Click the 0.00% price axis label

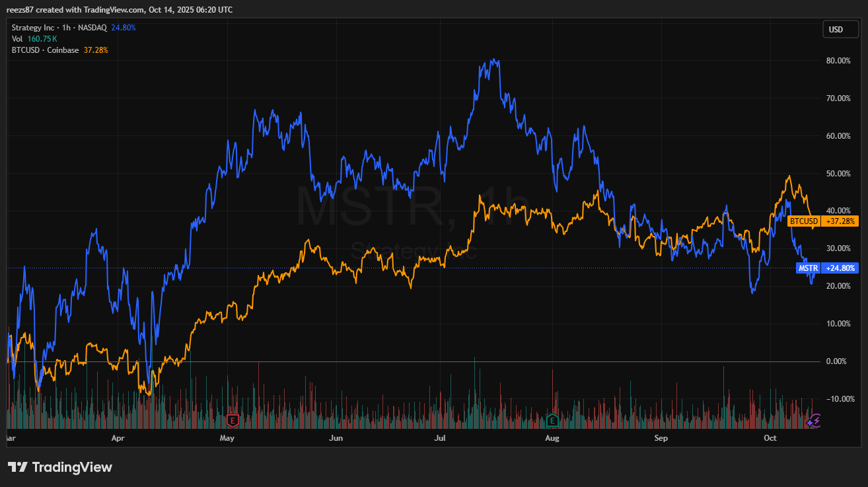pos(838,361)
